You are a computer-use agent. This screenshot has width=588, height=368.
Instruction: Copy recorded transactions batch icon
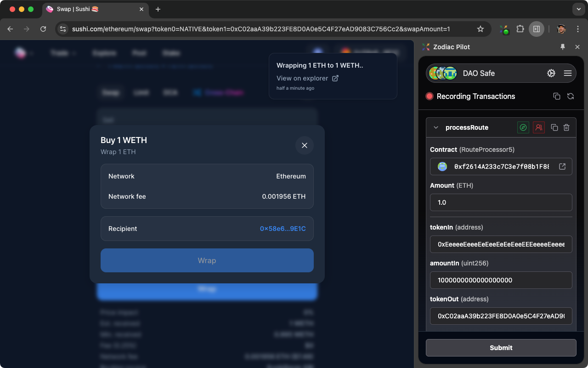pos(557,96)
